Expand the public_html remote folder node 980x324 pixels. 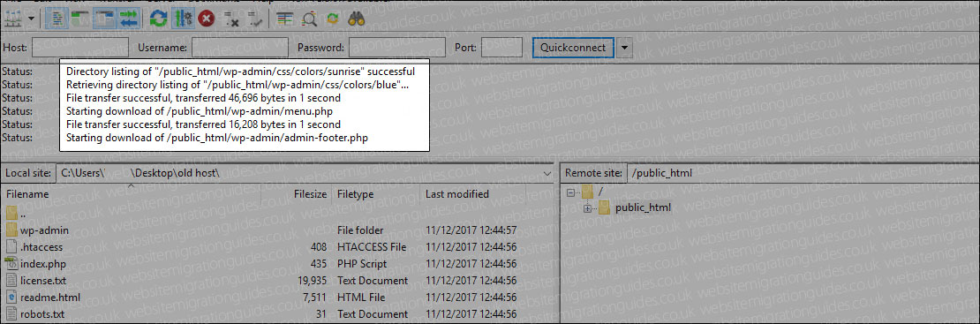point(587,207)
